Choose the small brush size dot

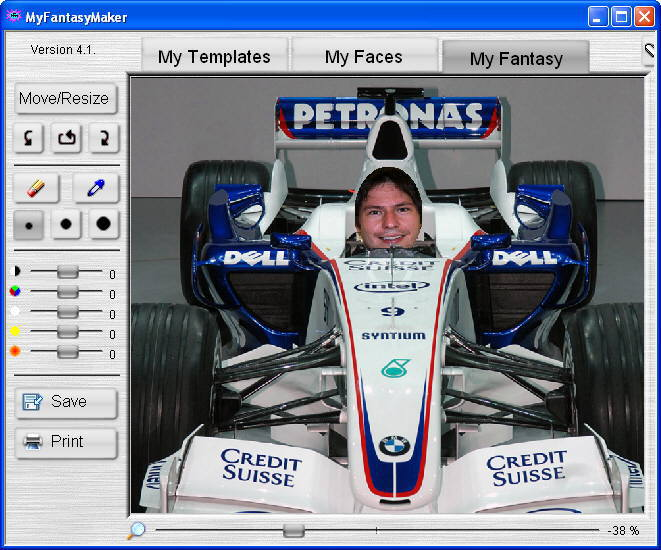[x=28, y=225]
